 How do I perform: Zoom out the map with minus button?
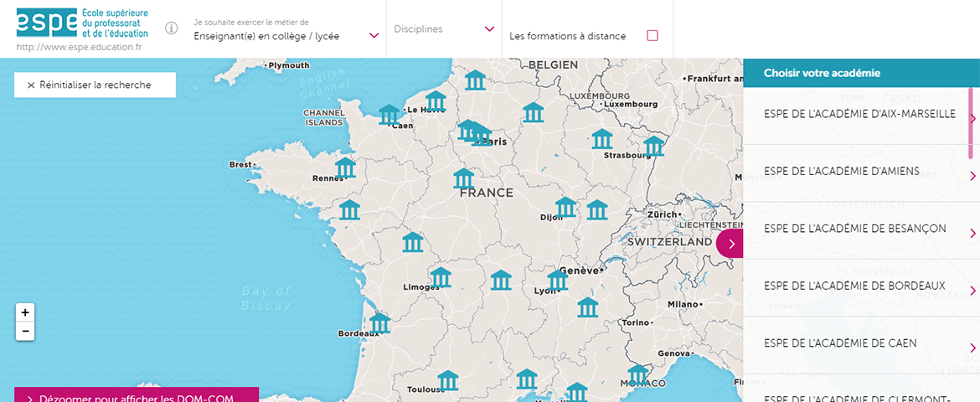pos(25,331)
